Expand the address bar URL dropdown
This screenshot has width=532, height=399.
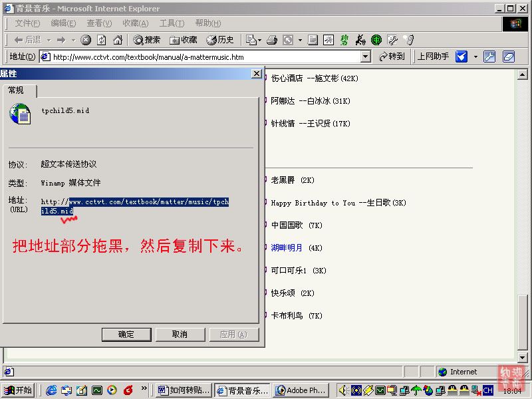tap(365, 57)
